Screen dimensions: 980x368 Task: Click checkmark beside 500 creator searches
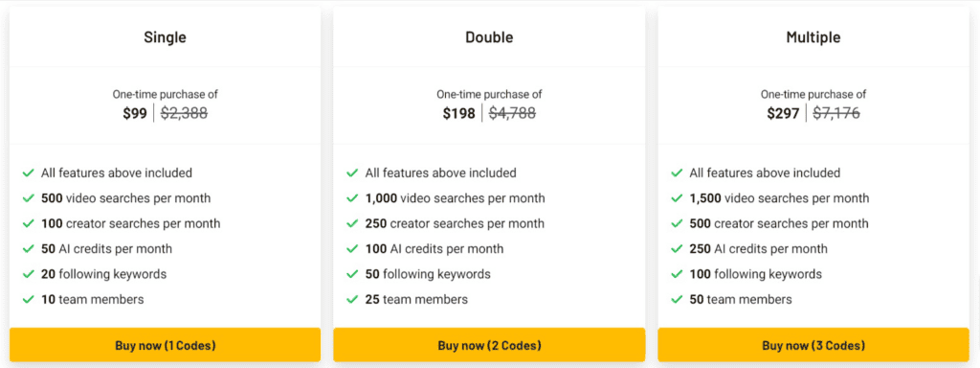pos(677,223)
